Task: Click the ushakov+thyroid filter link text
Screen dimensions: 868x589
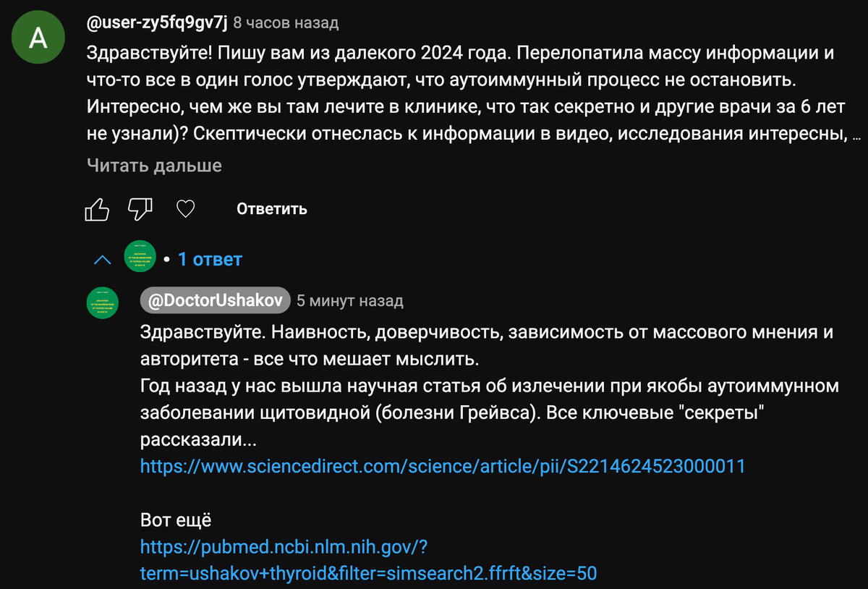Action: 367,574
